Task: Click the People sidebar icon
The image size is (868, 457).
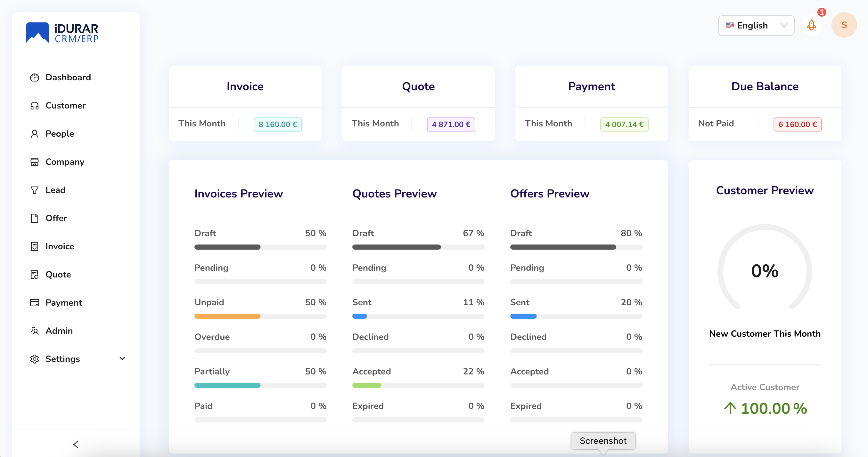Action: point(34,133)
